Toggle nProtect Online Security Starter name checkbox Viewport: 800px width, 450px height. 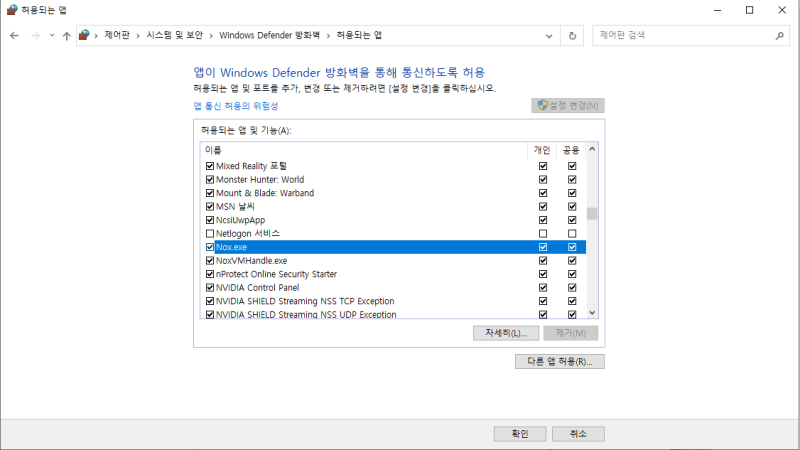[x=210, y=274]
